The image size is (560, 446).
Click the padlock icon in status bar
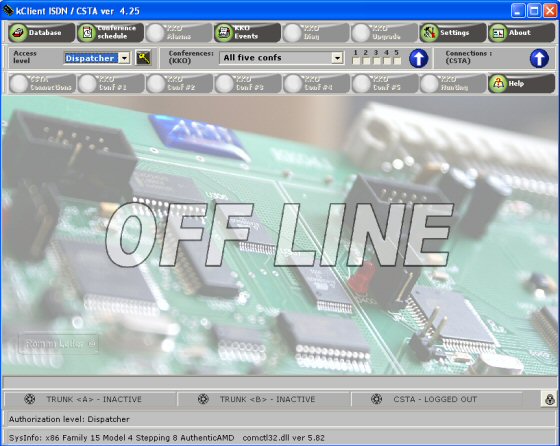pos(549,399)
